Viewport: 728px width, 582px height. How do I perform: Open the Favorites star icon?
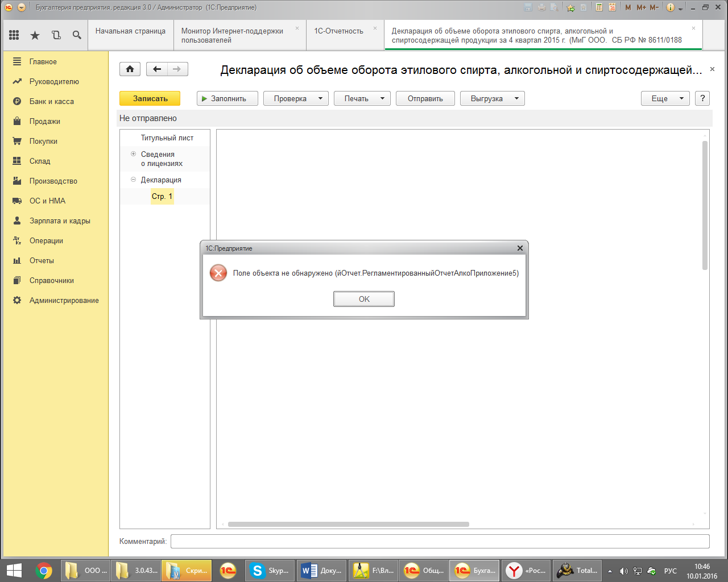click(35, 35)
